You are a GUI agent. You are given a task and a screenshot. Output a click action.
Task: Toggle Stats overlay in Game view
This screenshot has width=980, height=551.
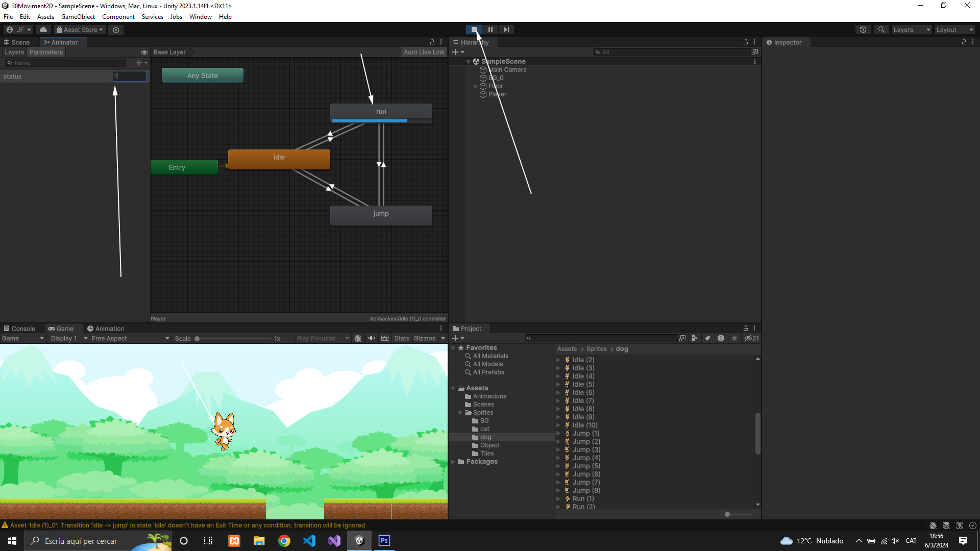point(401,338)
